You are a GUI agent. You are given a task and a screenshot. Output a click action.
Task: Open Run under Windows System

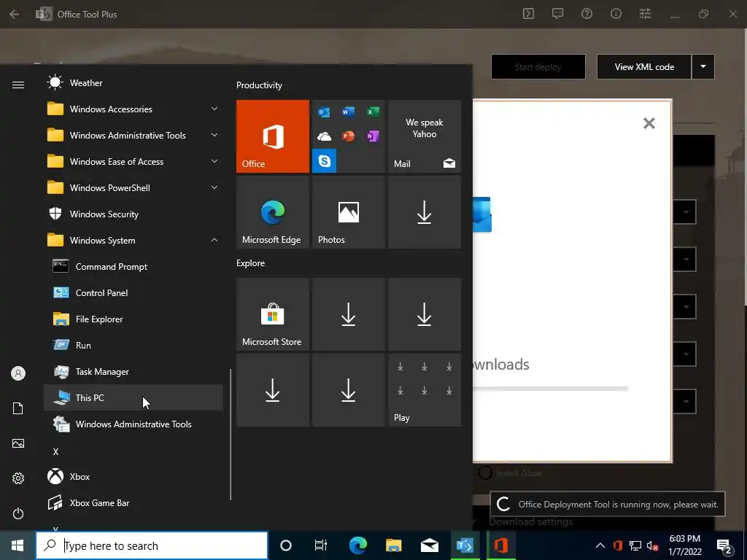pos(133,345)
